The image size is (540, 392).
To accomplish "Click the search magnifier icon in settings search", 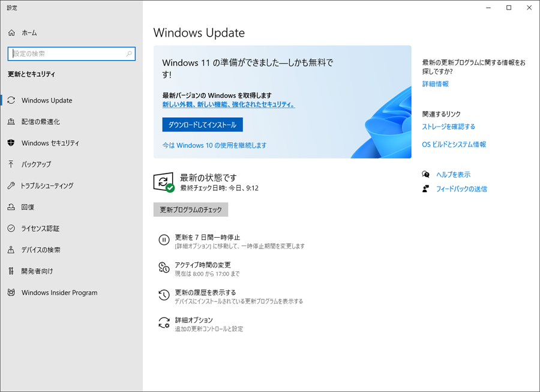I will pyautogui.click(x=129, y=54).
